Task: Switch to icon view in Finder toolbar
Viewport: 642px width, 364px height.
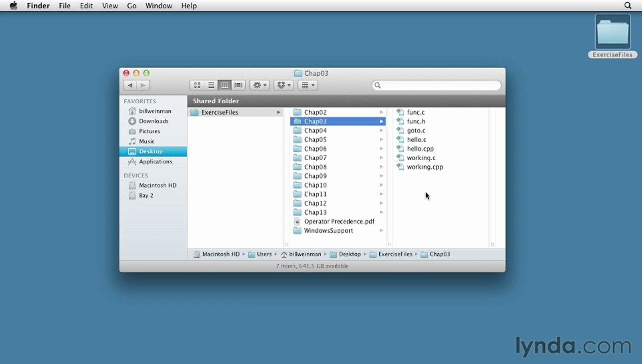Action: click(197, 85)
